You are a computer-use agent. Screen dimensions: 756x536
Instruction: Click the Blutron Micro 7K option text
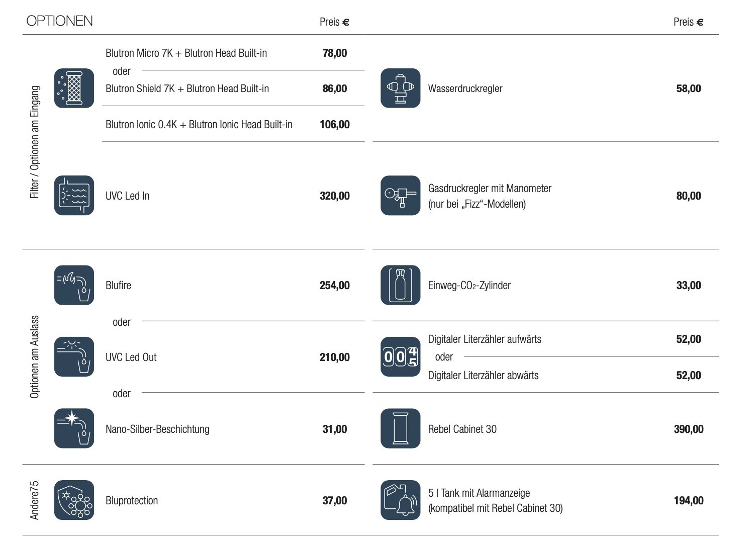tap(186, 53)
